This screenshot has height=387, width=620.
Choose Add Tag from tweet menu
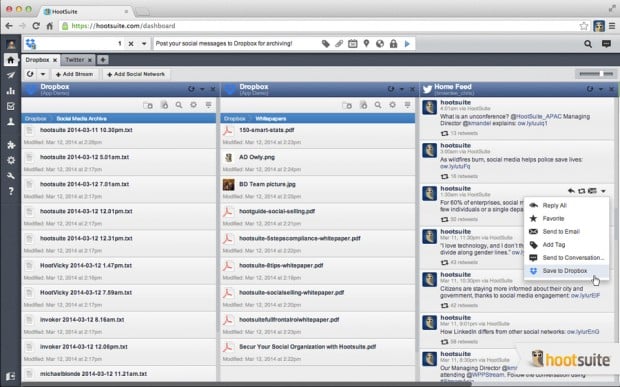point(566,244)
